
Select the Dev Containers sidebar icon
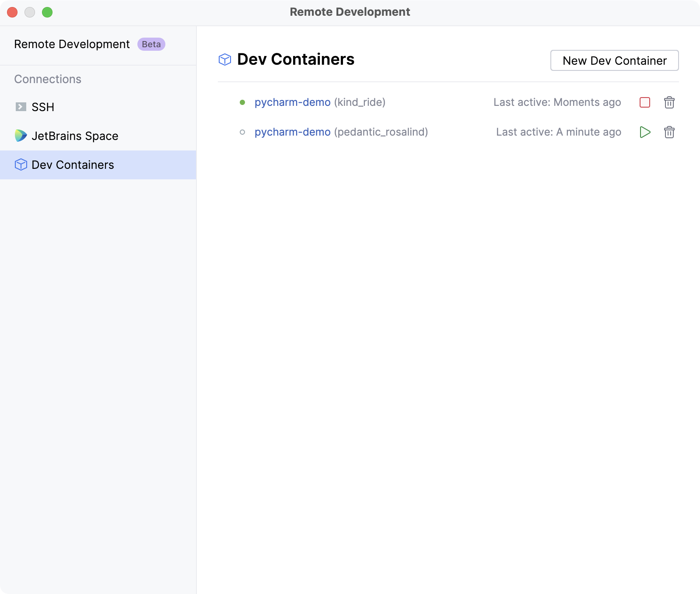tap(21, 165)
